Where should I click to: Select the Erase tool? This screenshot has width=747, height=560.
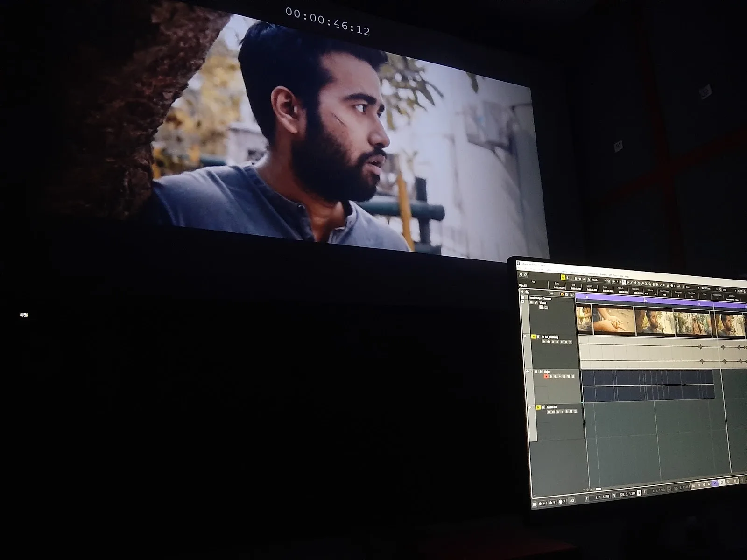[x=635, y=283]
